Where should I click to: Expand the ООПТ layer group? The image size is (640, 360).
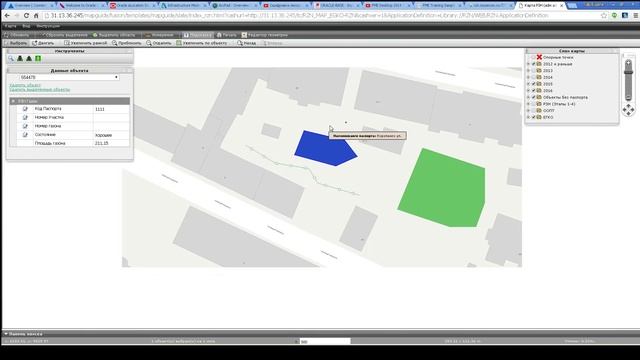pyautogui.click(x=529, y=111)
